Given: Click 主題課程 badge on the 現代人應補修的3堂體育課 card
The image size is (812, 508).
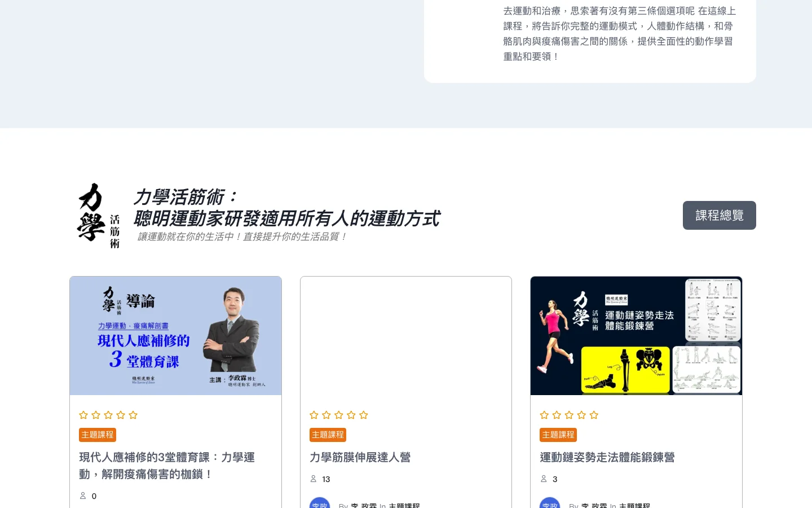Looking at the screenshot, I should pyautogui.click(x=97, y=435).
